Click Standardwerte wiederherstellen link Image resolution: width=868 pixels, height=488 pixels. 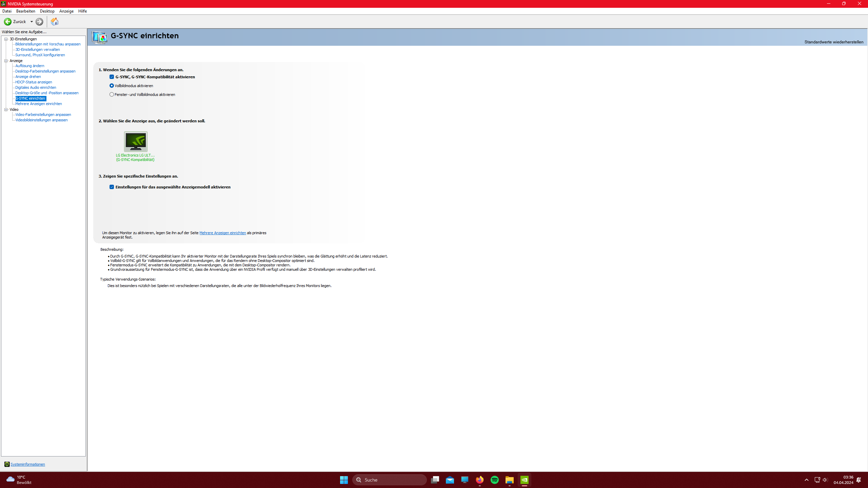pyautogui.click(x=833, y=42)
